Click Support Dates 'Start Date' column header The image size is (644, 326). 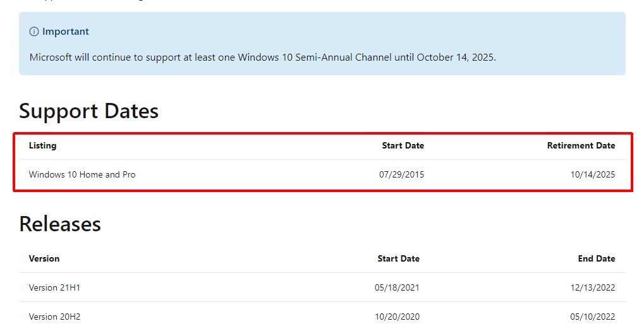(403, 145)
